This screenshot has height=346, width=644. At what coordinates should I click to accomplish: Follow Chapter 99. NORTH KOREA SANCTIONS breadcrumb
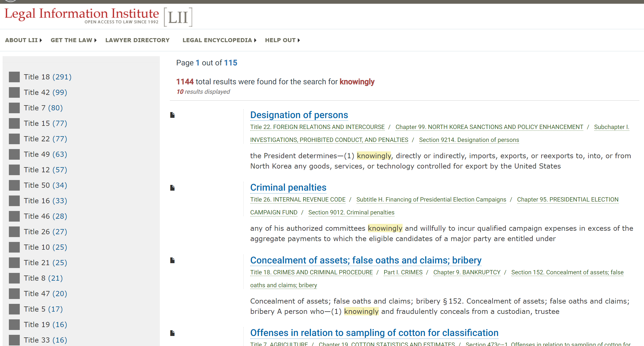coord(489,127)
